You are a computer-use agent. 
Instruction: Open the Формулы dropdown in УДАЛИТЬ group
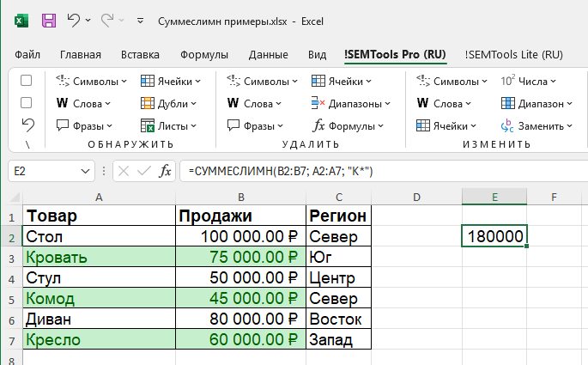(349, 125)
